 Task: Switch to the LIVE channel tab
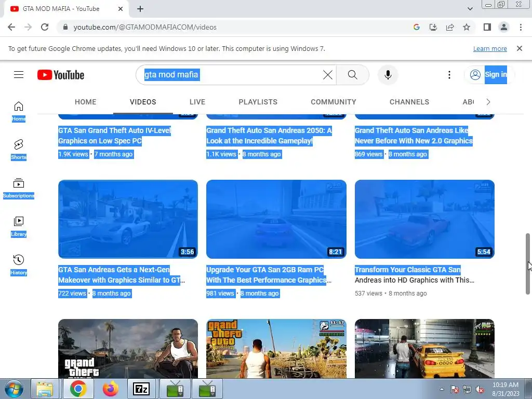pos(197,102)
